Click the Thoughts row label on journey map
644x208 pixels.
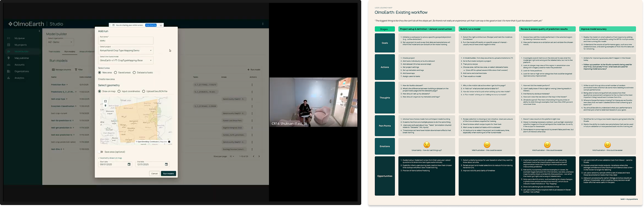pyautogui.click(x=385, y=98)
